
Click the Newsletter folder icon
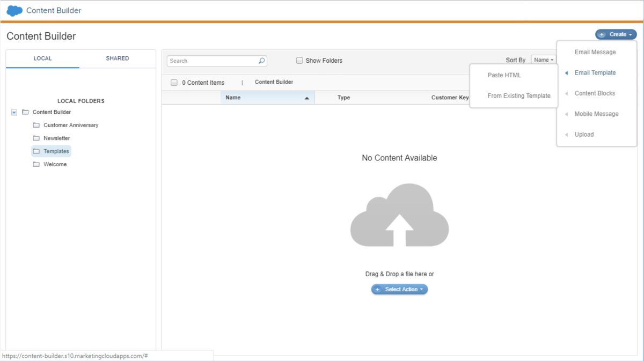click(36, 138)
